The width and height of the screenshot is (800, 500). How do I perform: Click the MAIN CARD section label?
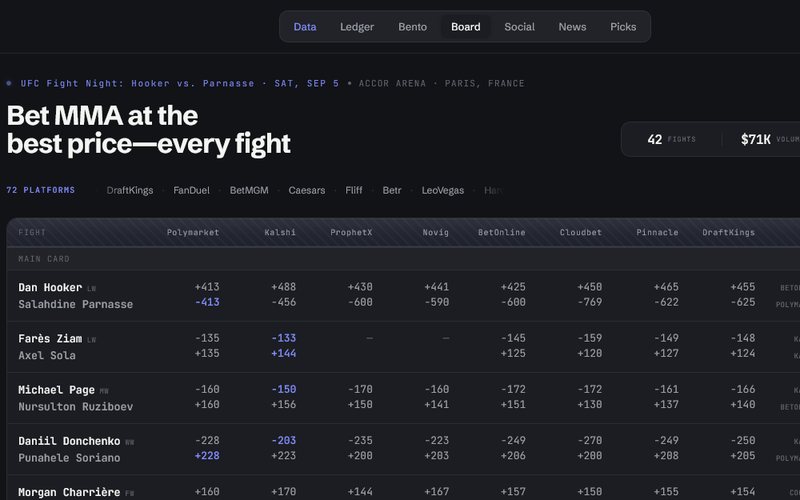pyautogui.click(x=44, y=259)
